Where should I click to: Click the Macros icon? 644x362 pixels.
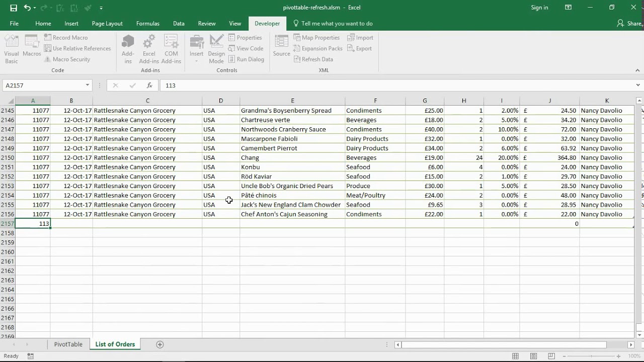[x=31, y=48]
